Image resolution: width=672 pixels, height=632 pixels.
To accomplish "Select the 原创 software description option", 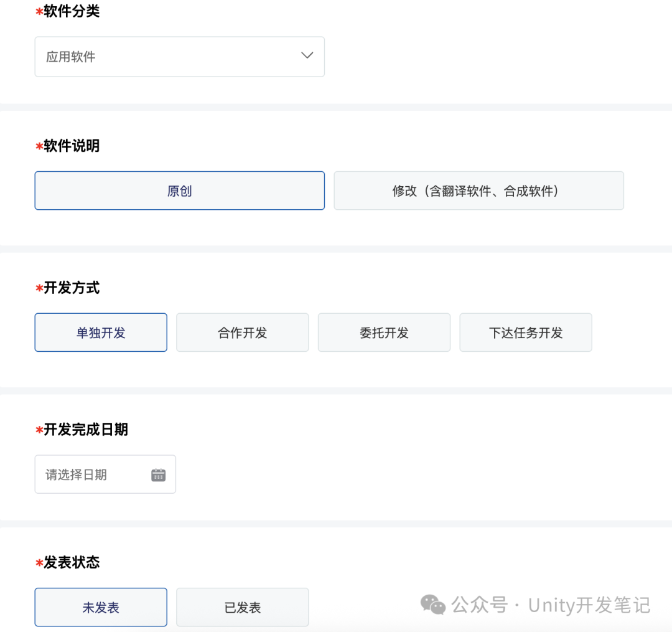I will (180, 191).
